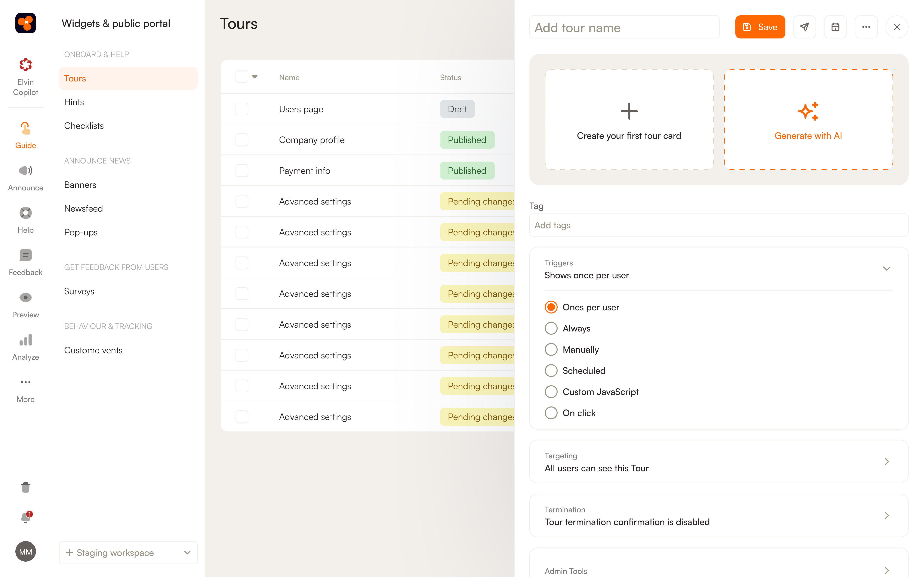Click the calendar schedule icon
Screen dimensions: 924x577
point(835,27)
